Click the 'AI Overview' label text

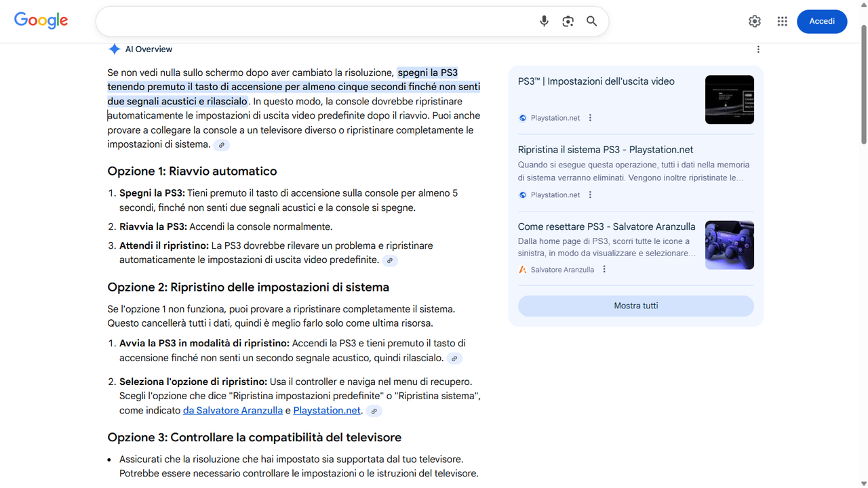(x=149, y=49)
